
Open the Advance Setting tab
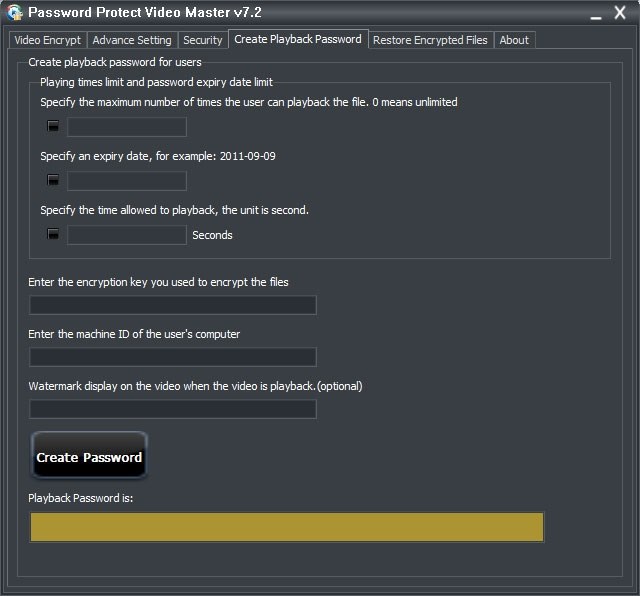[x=132, y=40]
